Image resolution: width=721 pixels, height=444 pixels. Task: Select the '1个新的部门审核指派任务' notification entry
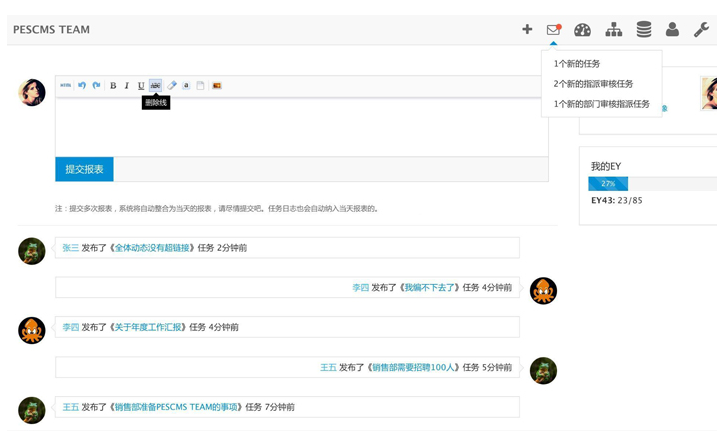click(x=601, y=104)
